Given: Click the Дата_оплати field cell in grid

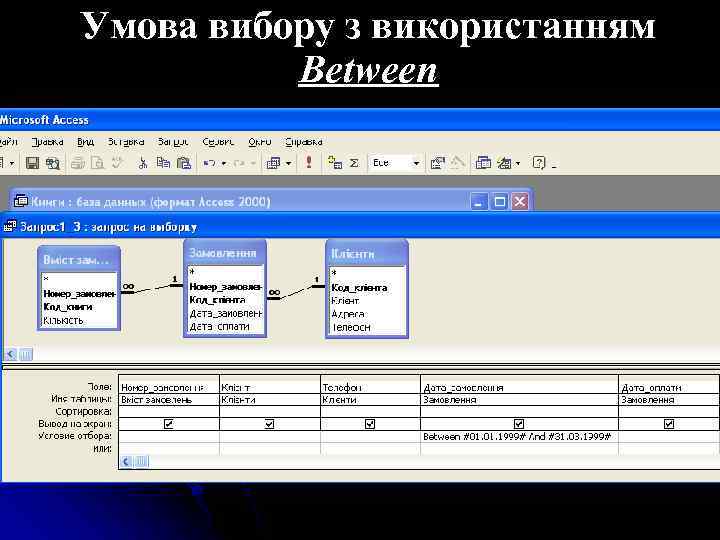Looking at the screenshot, I should (669, 387).
